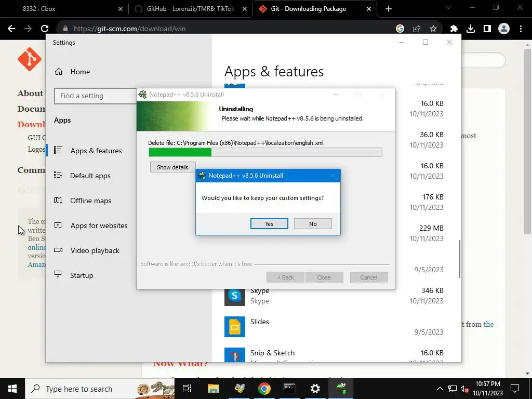The width and height of the screenshot is (532, 399).
Task: Open the network tray icon
Action: click(453, 389)
